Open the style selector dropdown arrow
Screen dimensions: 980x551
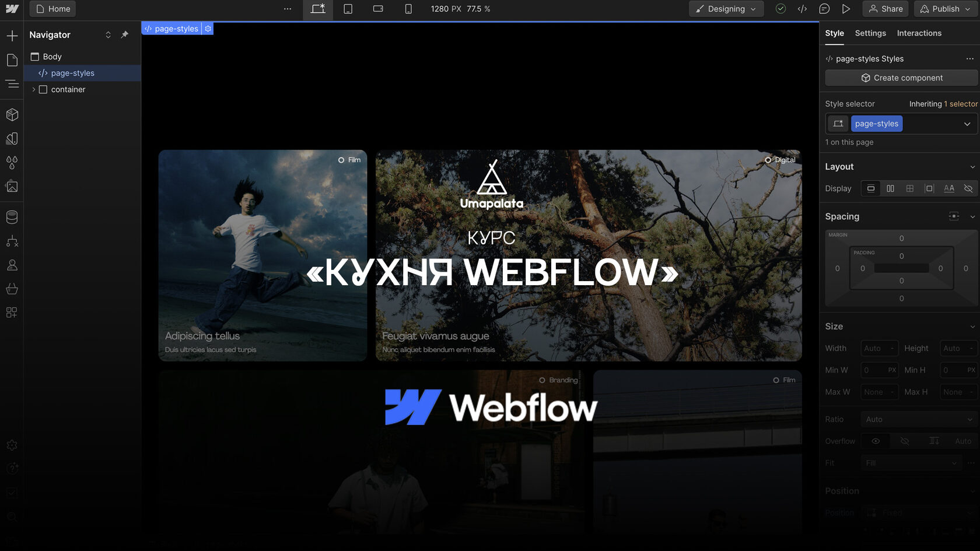pyautogui.click(x=967, y=124)
